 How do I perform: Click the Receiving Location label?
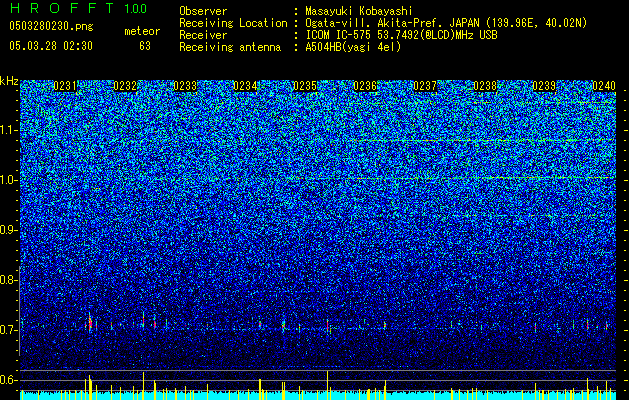[233, 23]
